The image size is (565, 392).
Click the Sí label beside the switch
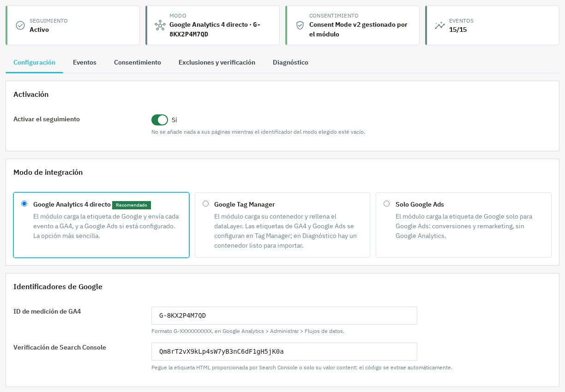tap(174, 120)
